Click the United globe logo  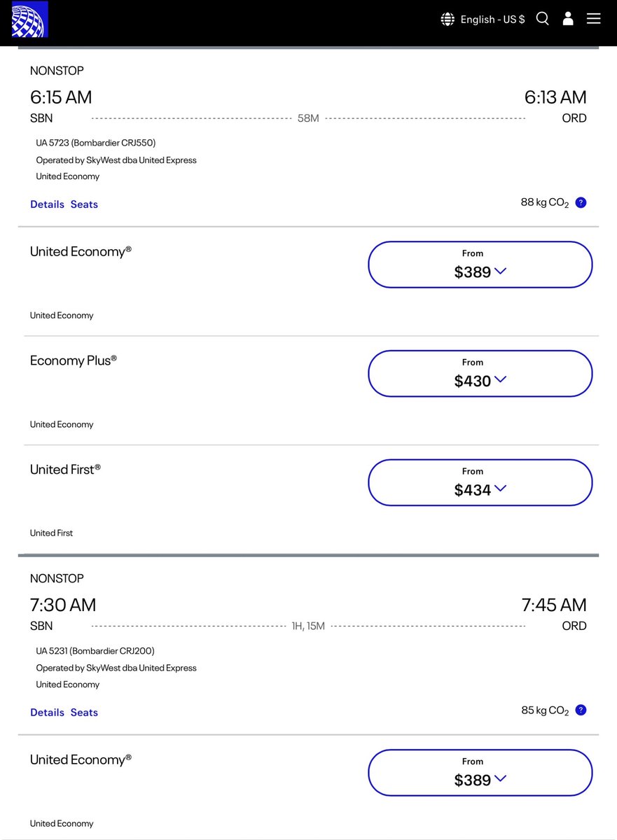[x=29, y=20]
